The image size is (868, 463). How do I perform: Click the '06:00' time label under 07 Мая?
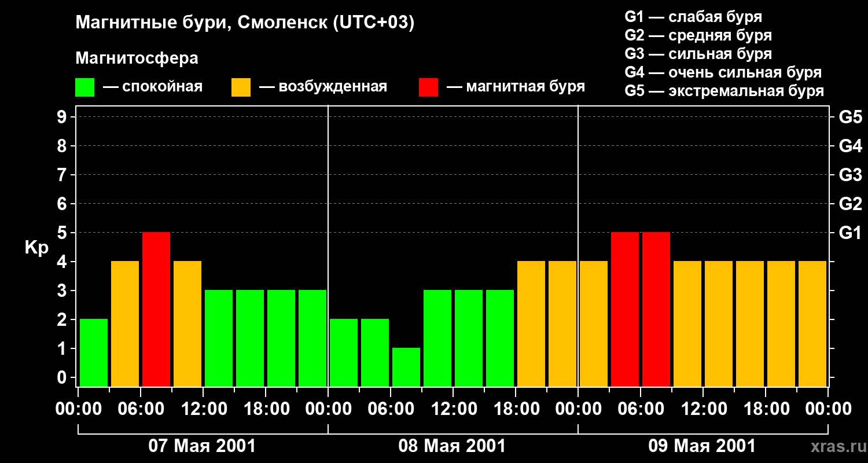[141, 409]
